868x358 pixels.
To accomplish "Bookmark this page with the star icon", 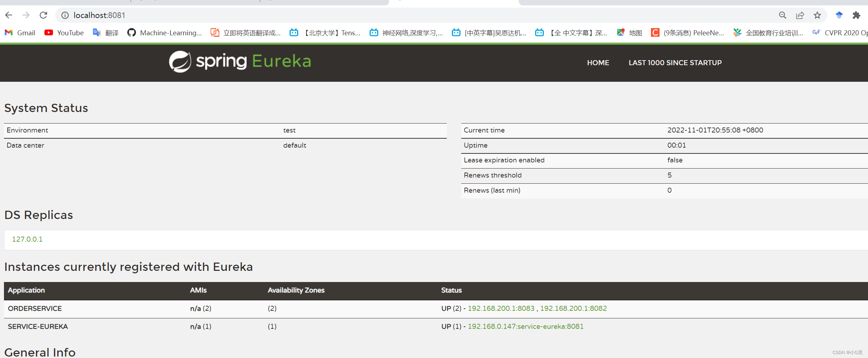I will click(x=817, y=15).
